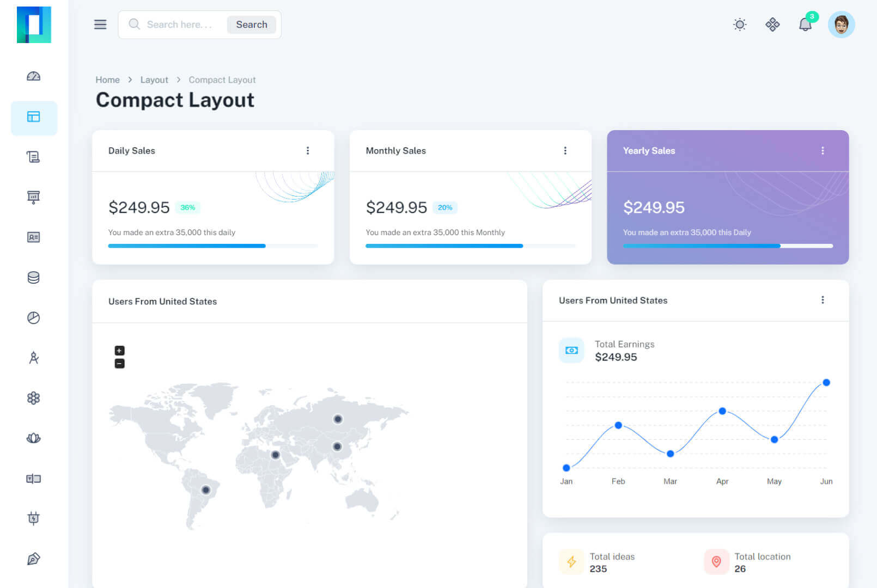The image size is (877, 588).
Task: Open Monthly Sales three-dot menu
Action: coord(565,151)
